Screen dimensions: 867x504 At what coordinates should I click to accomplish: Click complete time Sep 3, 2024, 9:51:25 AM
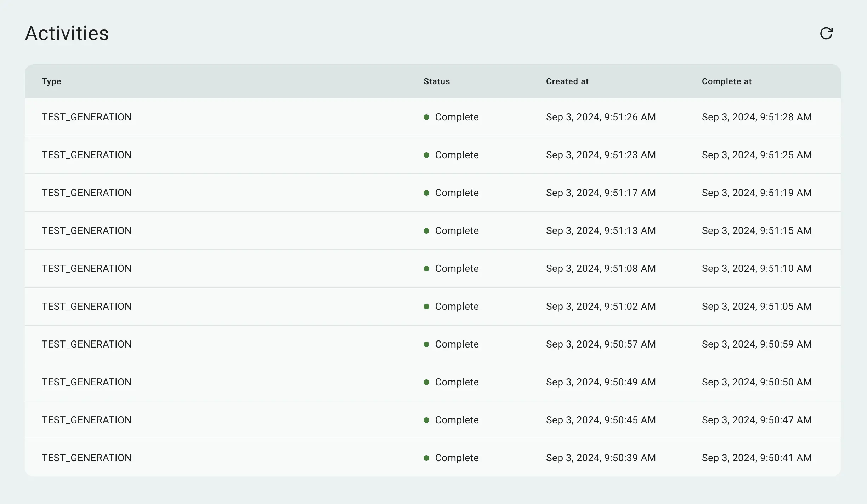pyautogui.click(x=757, y=155)
